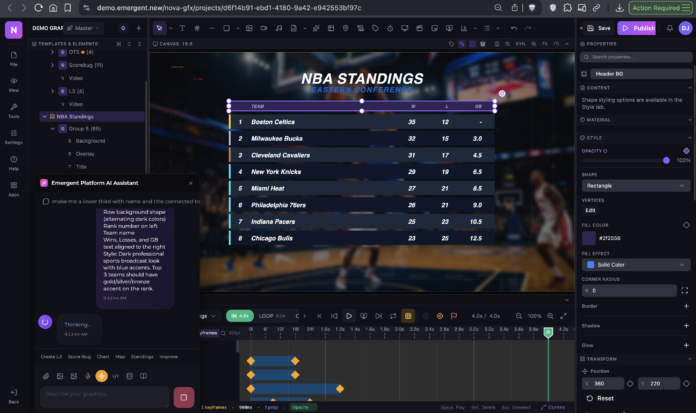Adjust the opacity slider handle
The height and width of the screenshot is (413, 696).
[x=666, y=160]
